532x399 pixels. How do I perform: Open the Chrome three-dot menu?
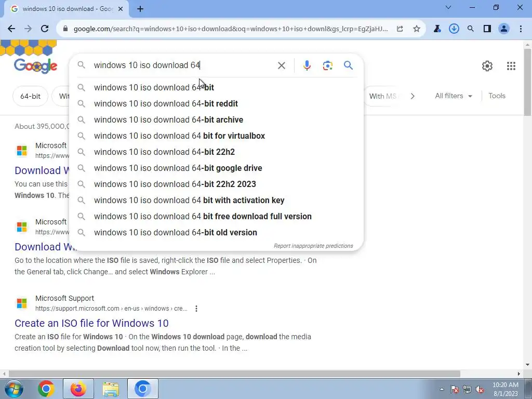[x=521, y=29]
